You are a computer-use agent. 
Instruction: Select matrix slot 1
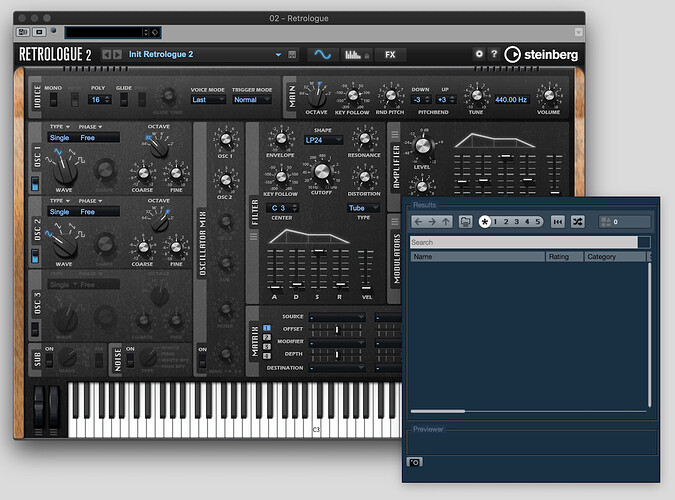coord(267,328)
